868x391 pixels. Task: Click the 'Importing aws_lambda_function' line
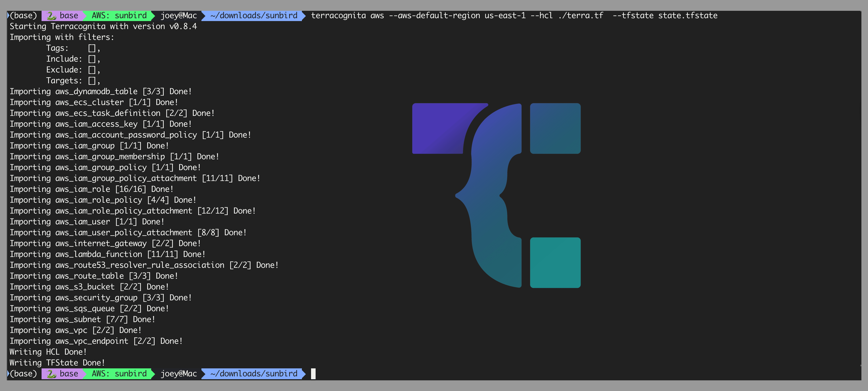coord(108,254)
